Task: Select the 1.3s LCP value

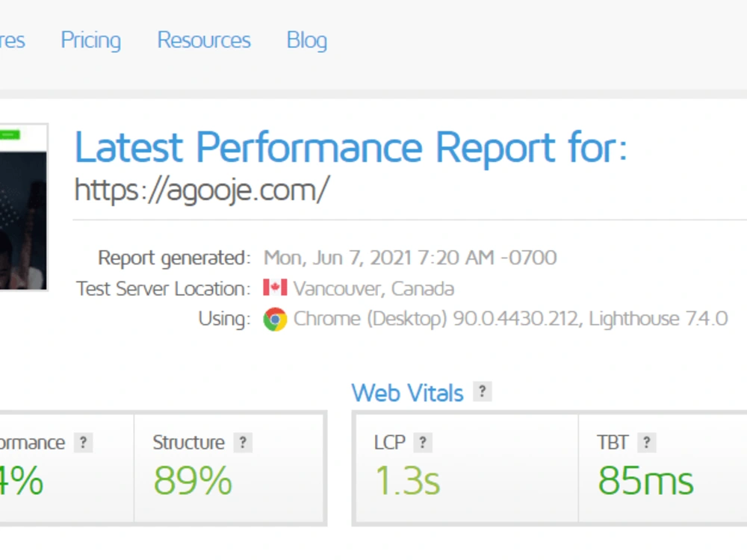Action: click(407, 480)
